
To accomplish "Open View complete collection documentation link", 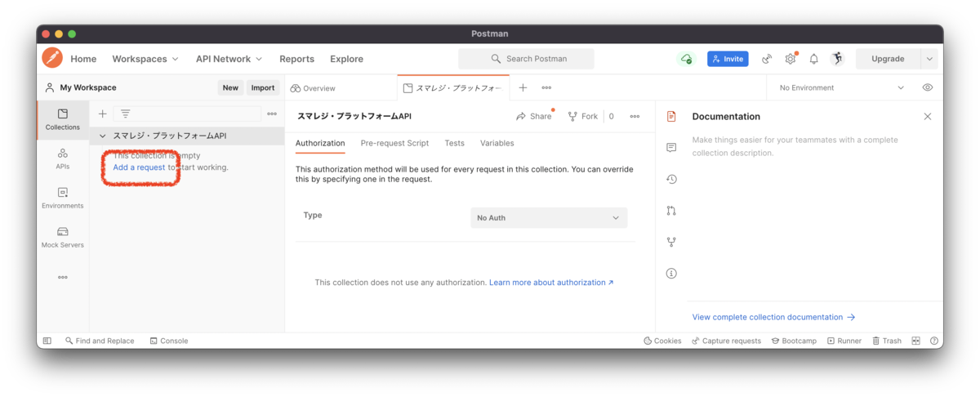I will (x=773, y=317).
